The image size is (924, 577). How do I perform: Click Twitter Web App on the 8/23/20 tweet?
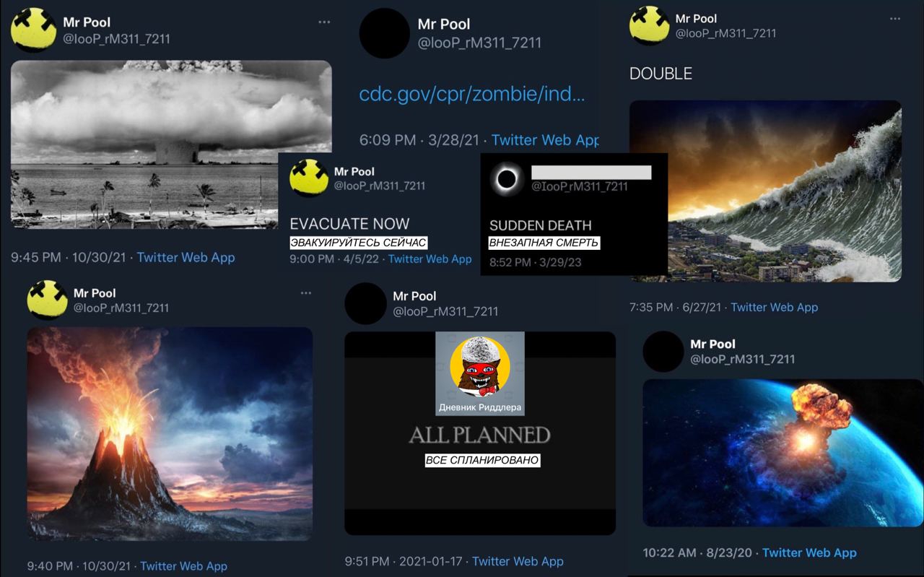pos(809,552)
